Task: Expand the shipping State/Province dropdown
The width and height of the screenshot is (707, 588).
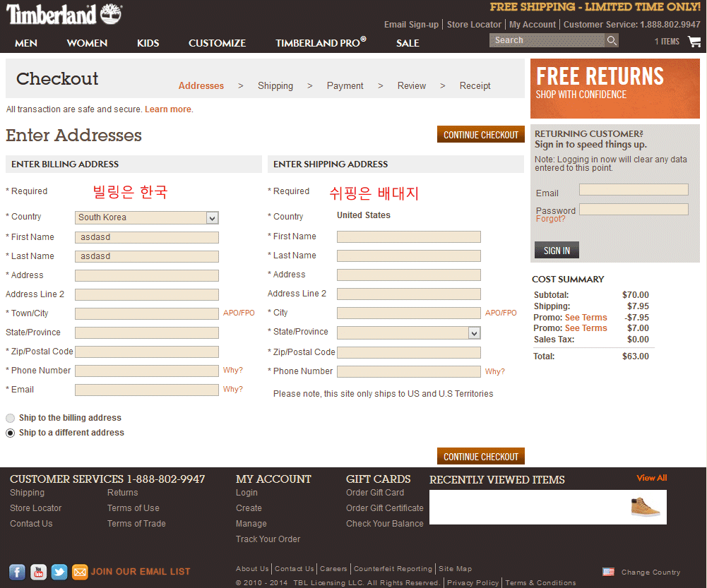Action: (408, 332)
